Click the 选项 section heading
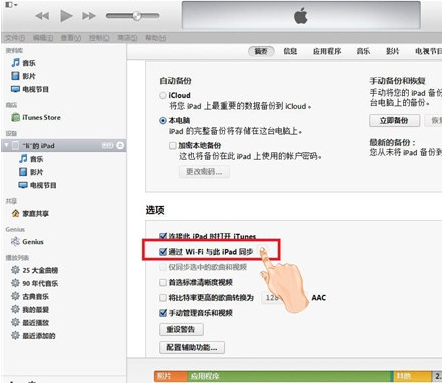This screenshot has height=383, width=442. [x=155, y=210]
